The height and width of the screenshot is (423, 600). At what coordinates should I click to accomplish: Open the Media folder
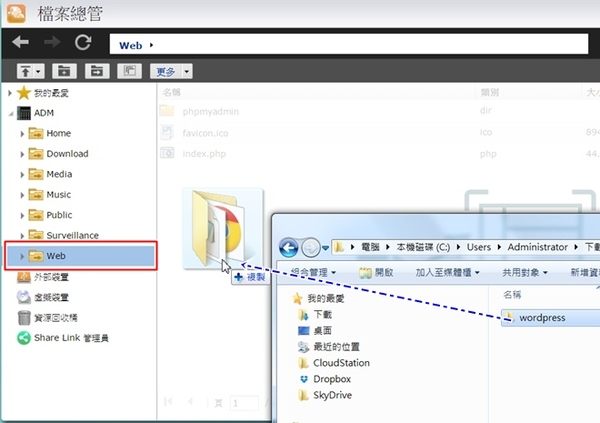click(51, 174)
